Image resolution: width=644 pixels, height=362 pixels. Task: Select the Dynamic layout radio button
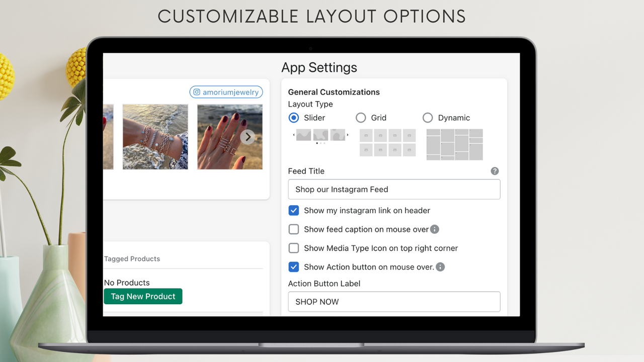428,118
